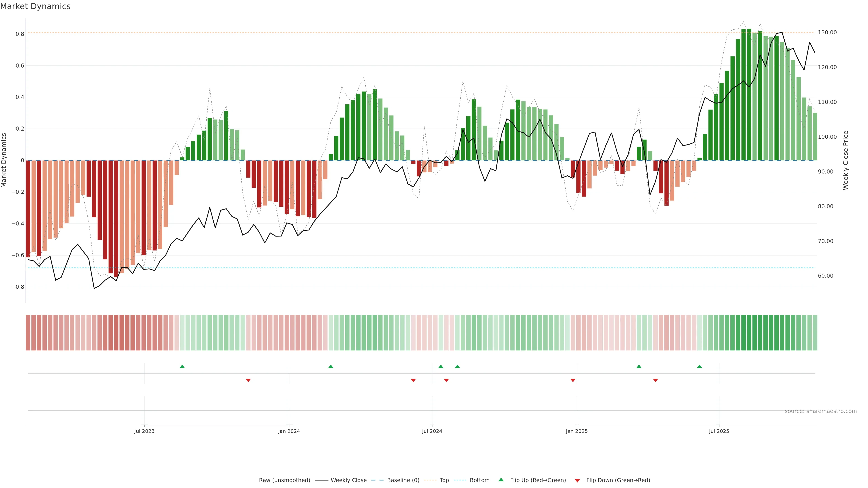Toggle the Weekly Close legend entry
868x488 pixels.
point(348,480)
